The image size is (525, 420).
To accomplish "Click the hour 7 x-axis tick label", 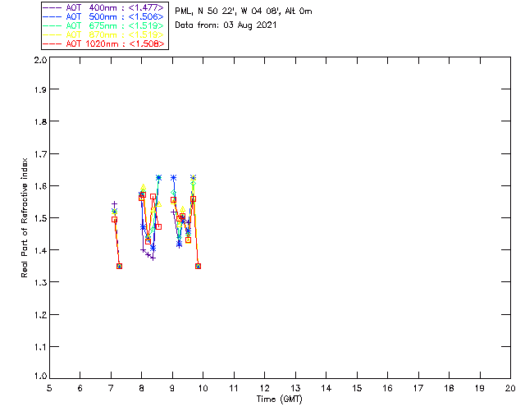I will 111,388.
